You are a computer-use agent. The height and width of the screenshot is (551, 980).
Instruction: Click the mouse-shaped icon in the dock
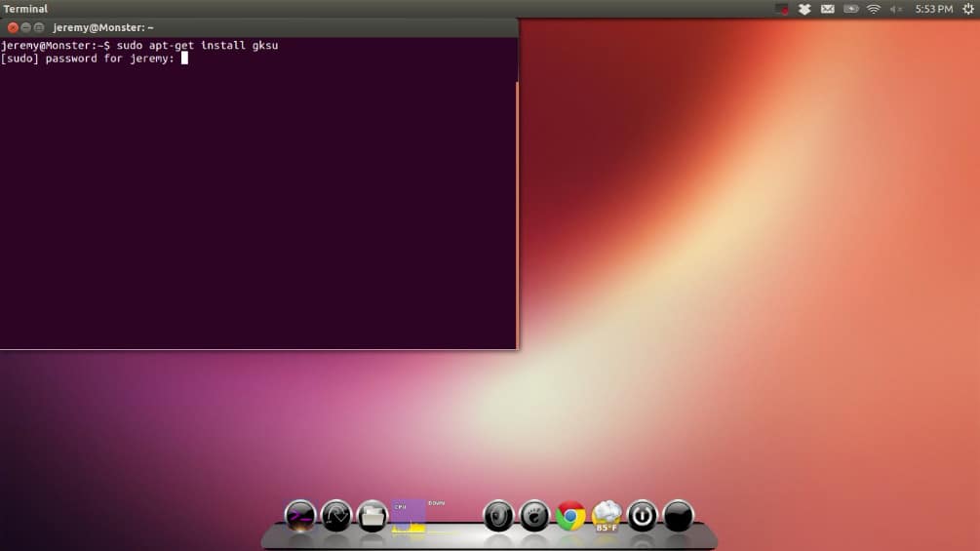click(x=498, y=516)
